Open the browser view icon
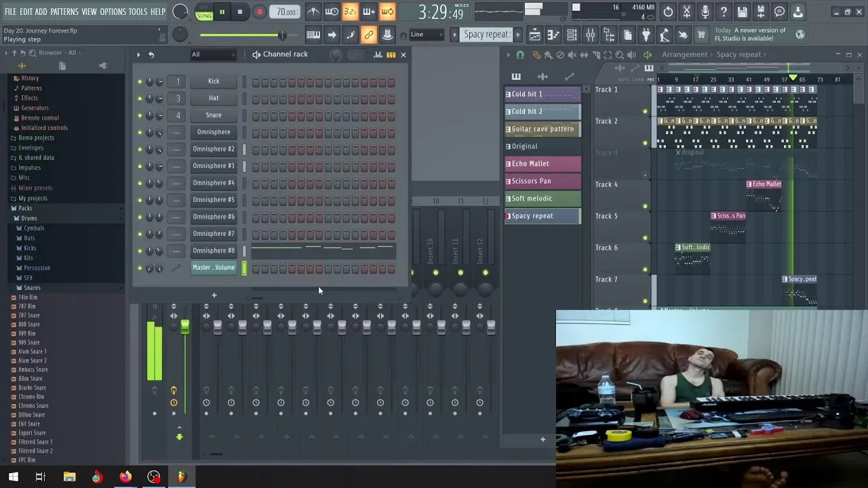This screenshot has width=868, height=488. point(609,35)
